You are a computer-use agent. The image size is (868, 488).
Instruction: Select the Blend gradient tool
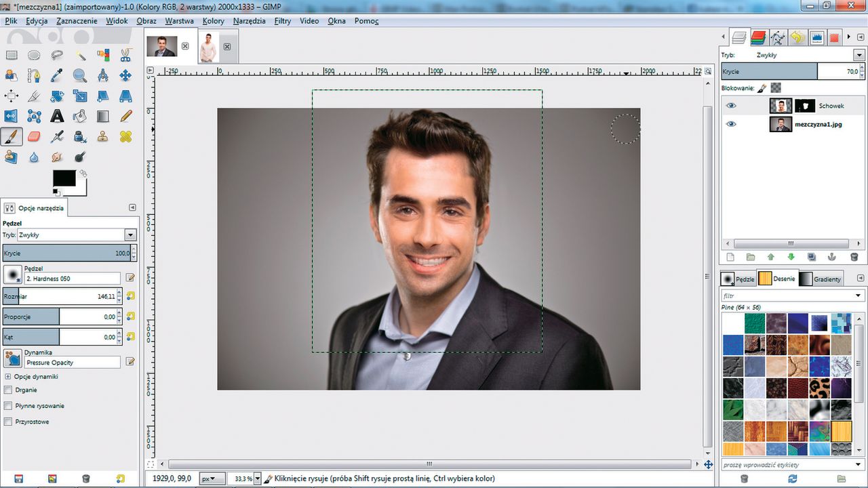click(x=102, y=116)
